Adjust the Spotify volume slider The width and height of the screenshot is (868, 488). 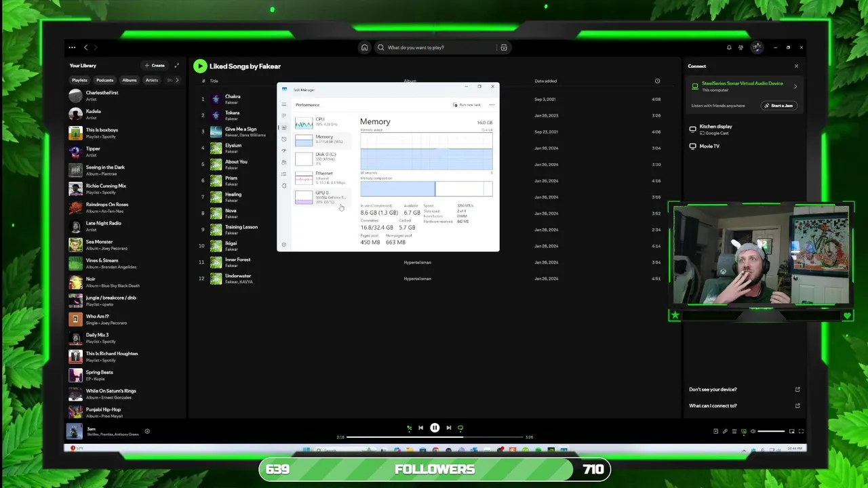pyautogui.click(x=771, y=431)
